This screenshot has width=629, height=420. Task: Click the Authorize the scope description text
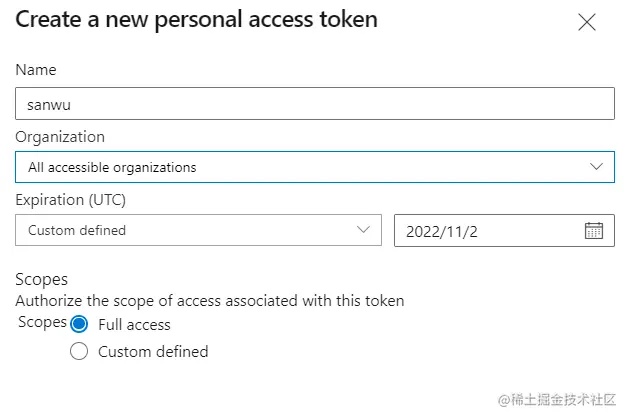click(210, 300)
